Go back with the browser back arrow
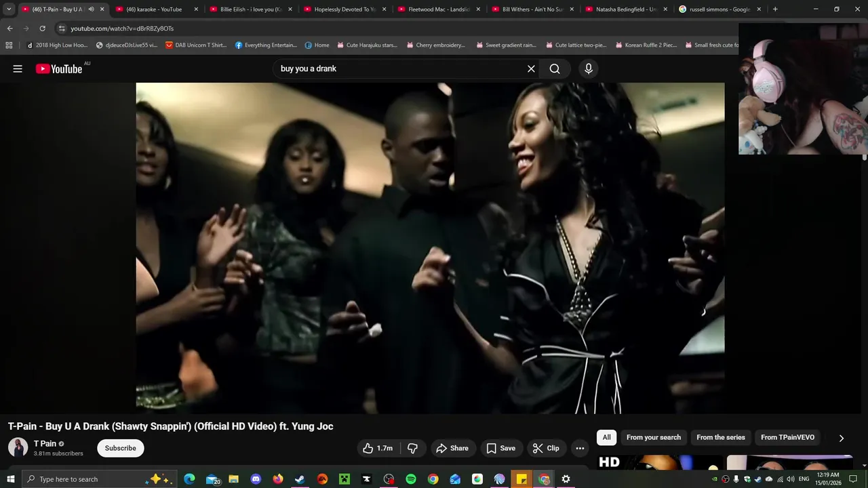 pos(9,28)
